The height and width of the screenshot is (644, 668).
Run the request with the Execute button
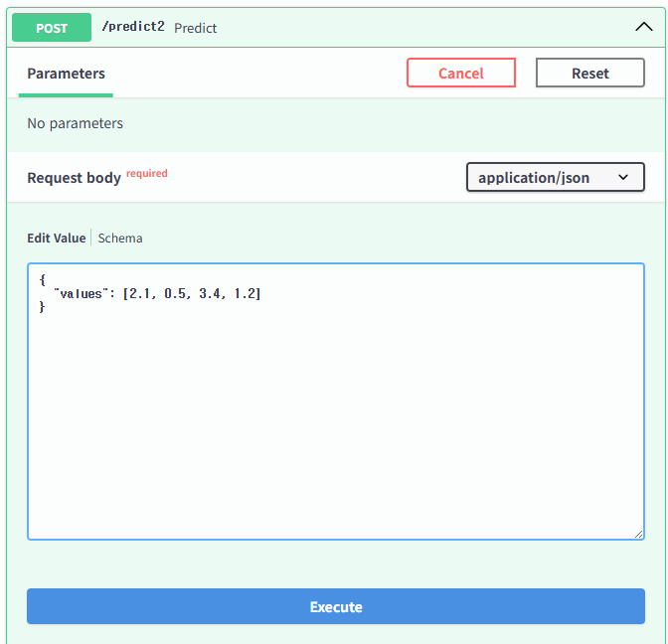335,607
